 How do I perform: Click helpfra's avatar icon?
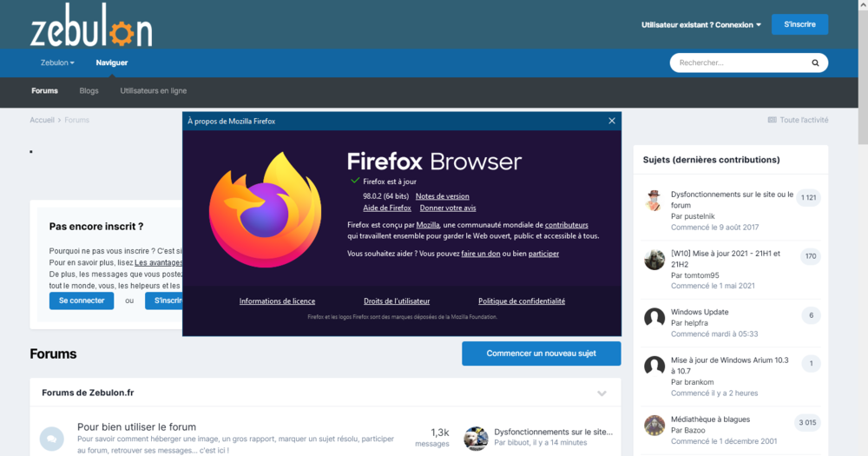coord(654,317)
